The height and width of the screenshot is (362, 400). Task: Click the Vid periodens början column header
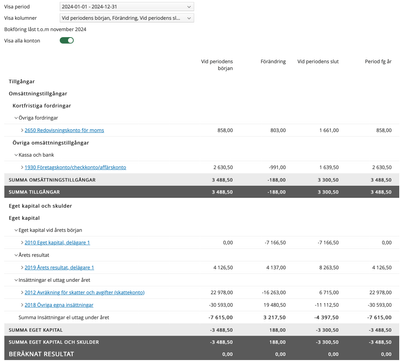(217, 65)
